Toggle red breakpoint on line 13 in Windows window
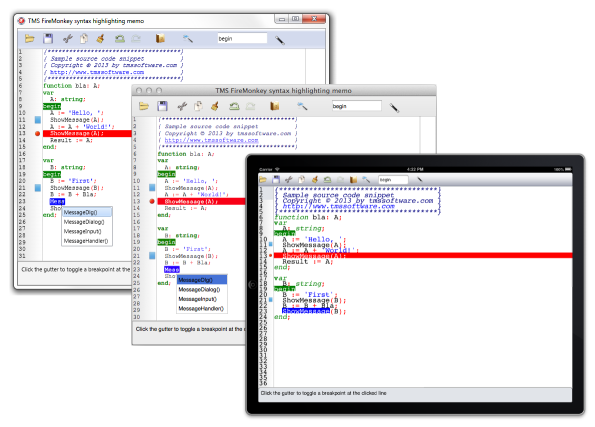 click(x=37, y=133)
